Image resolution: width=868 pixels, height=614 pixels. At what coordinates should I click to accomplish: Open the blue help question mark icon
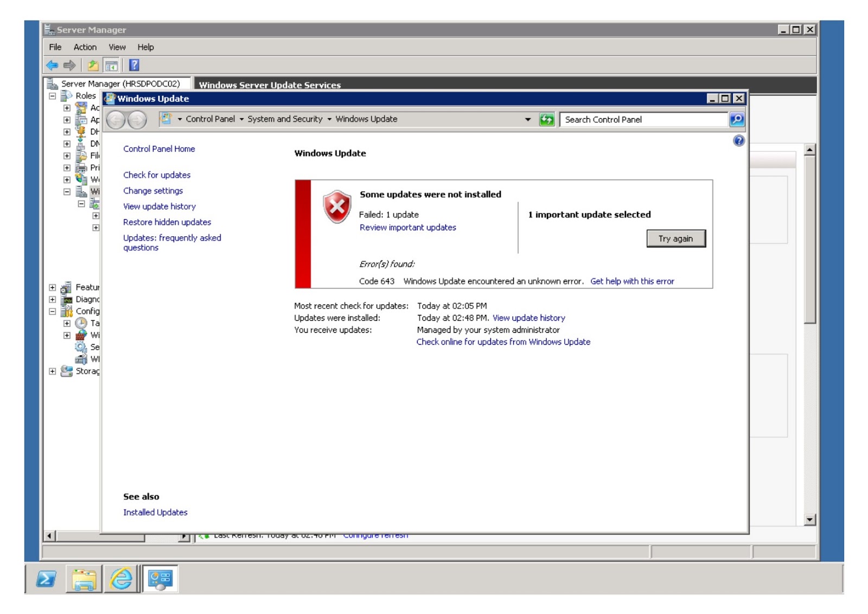pyautogui.click(x=739, y=141)
